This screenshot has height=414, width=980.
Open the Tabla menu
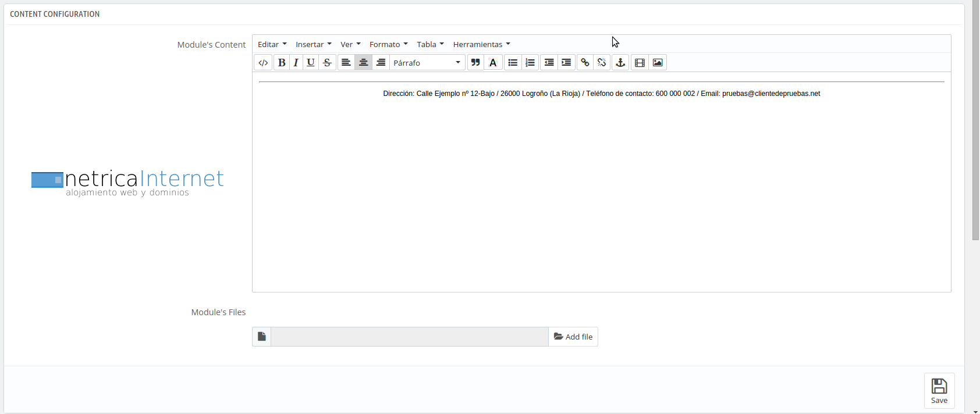(x=430, y=44)
